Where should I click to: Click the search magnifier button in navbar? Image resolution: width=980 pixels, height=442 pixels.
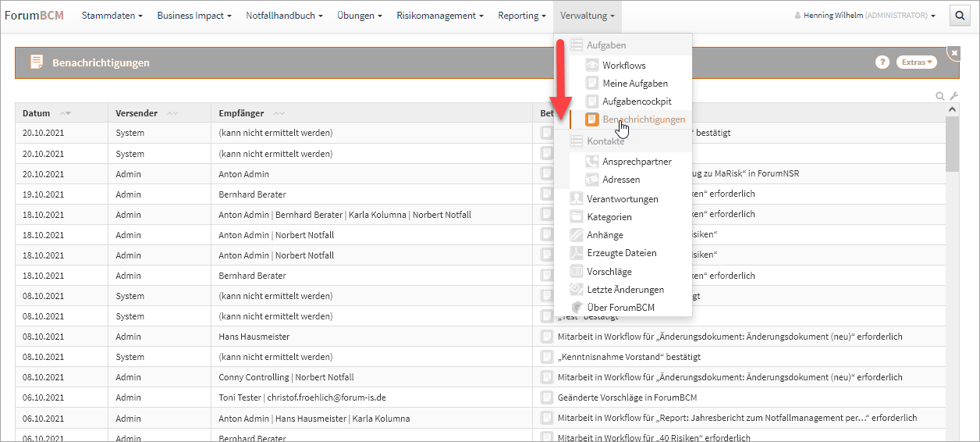pos(959,16)
